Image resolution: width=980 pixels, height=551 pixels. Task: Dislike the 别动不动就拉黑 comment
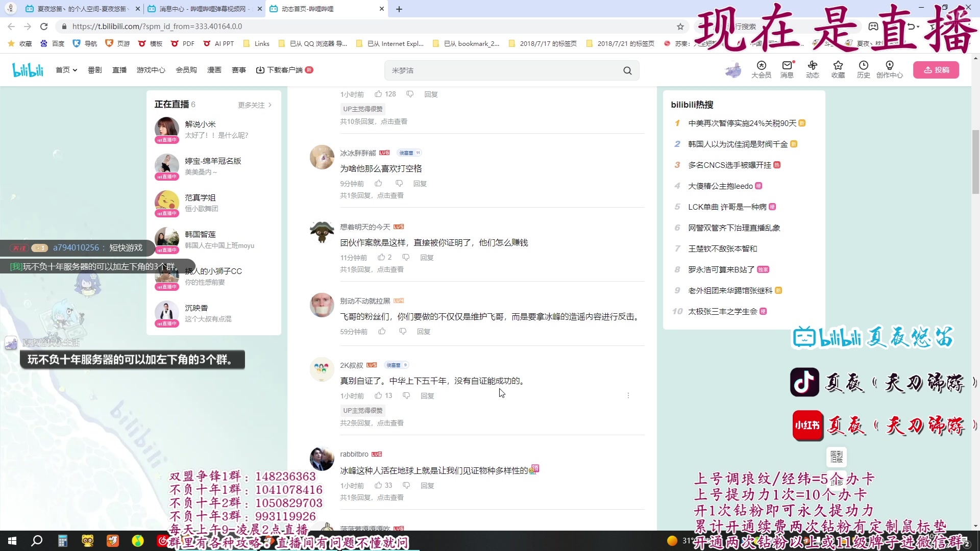tap(403, 331)
